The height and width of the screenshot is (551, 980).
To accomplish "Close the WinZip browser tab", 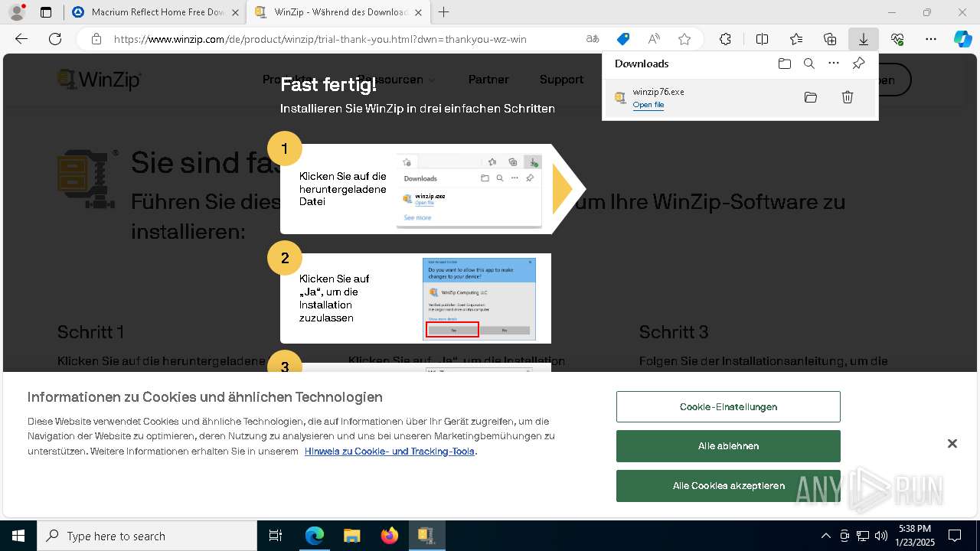I will click(419, 12).
